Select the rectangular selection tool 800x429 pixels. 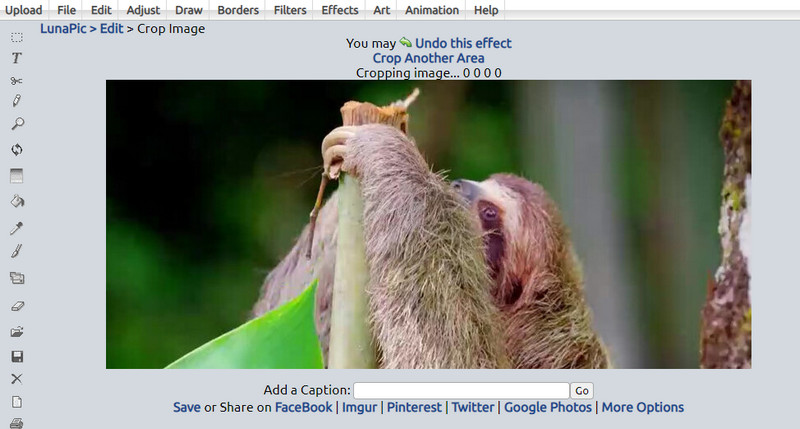pos(16,37)
